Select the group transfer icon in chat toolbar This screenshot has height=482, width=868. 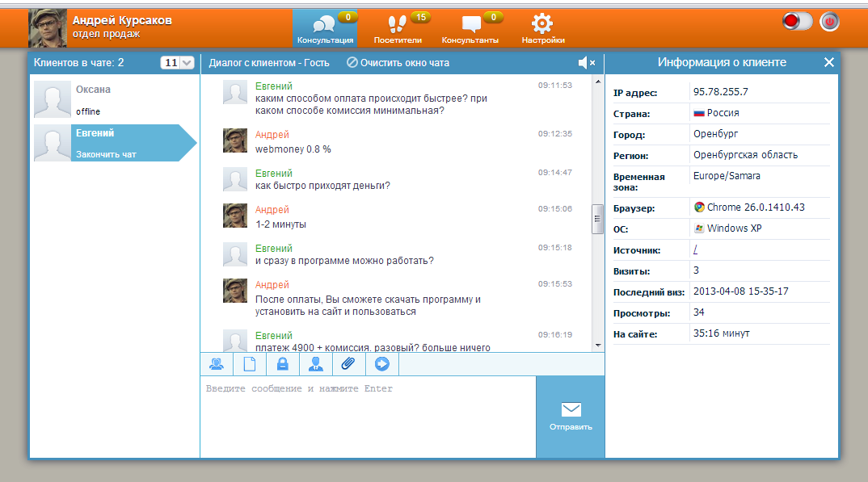(x=217, y=364)
